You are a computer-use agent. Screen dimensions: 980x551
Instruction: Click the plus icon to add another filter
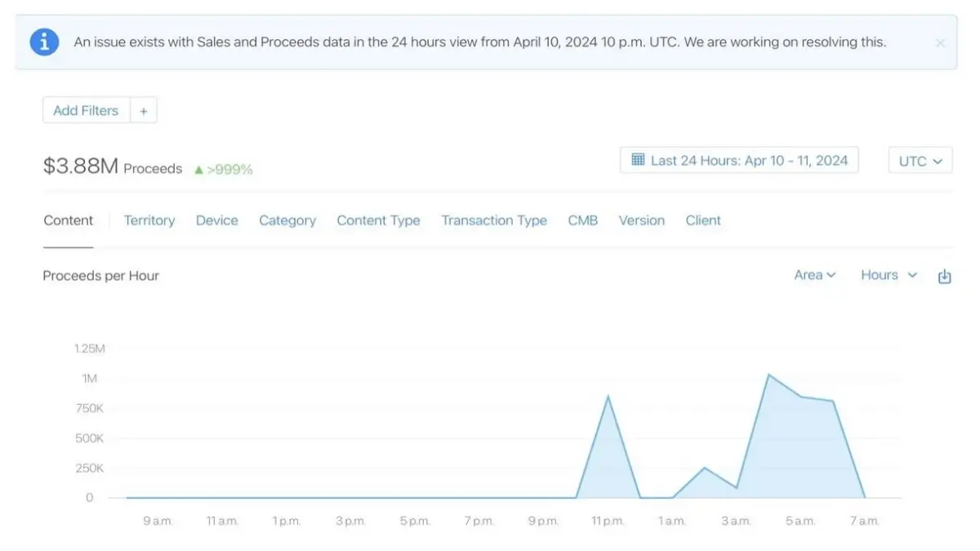144,109
